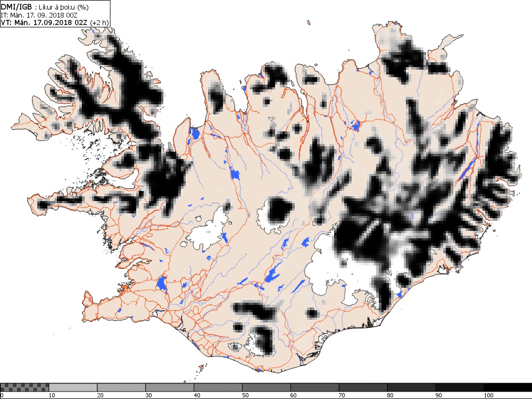Select the 50–60 % legend swatch
The image size is (532, 399).
coord(267,387)
